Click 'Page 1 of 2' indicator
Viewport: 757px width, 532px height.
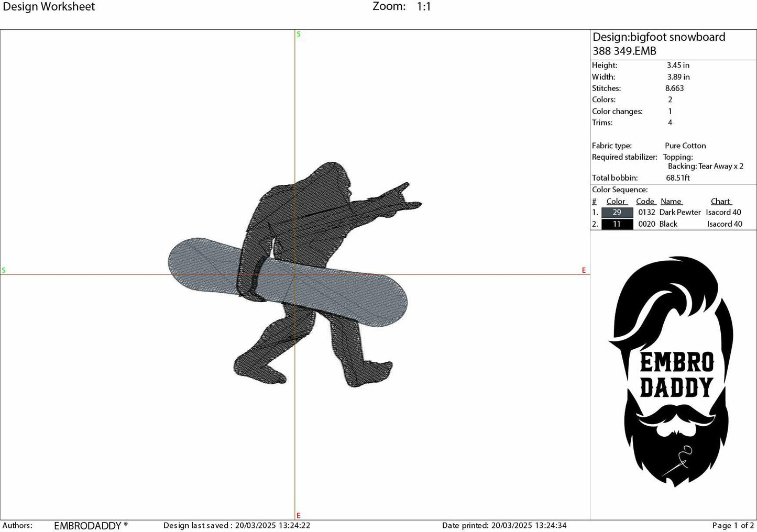point(733,526)
